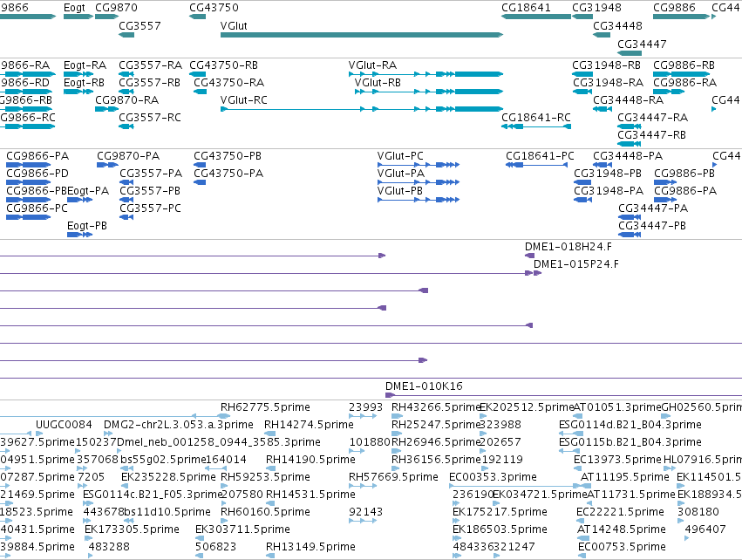Select the CG3557 gene arrow
The width and height of the screenshot is (742, 560).
[126, 35]
